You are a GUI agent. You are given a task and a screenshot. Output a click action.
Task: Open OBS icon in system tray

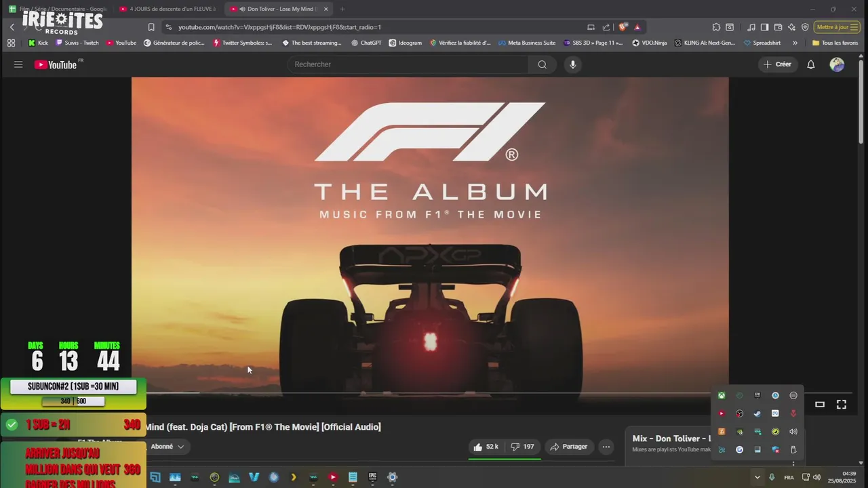(x=739, y=413)
